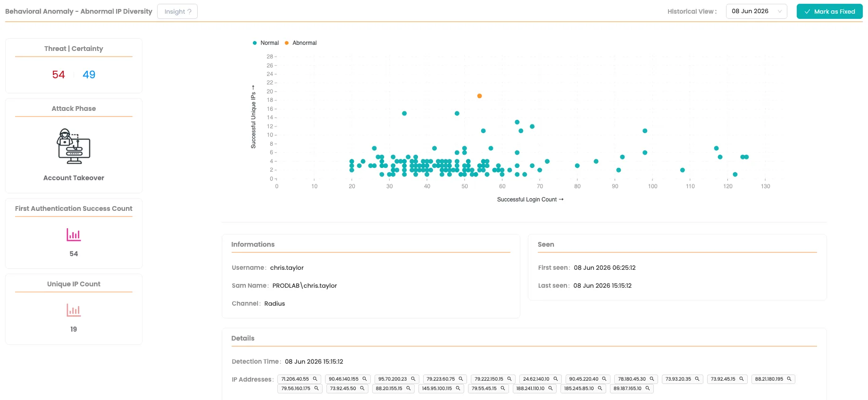Search IP 90.45.220.40 with the magnifier
The image size is (868, 400).
pyautogui.click(x=604, y=379)
